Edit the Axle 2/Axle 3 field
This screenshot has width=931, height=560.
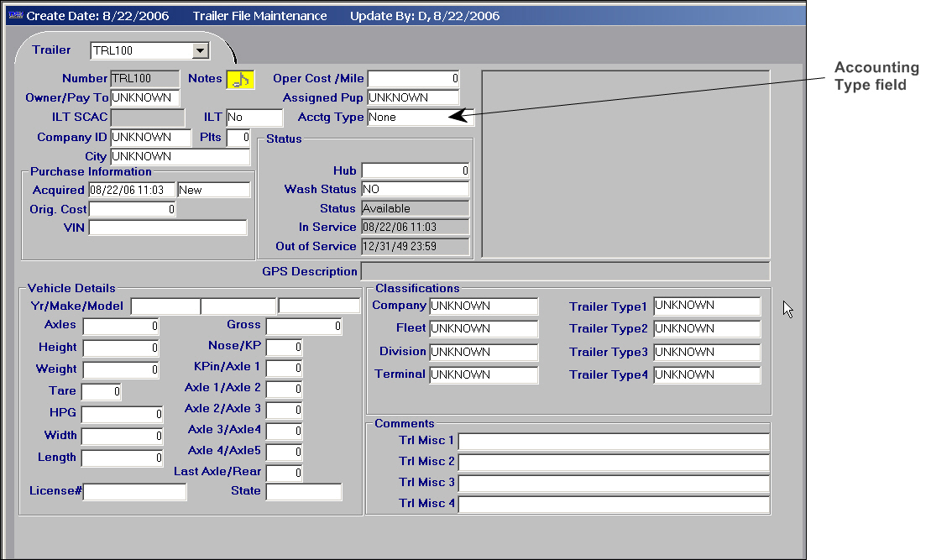285,410
